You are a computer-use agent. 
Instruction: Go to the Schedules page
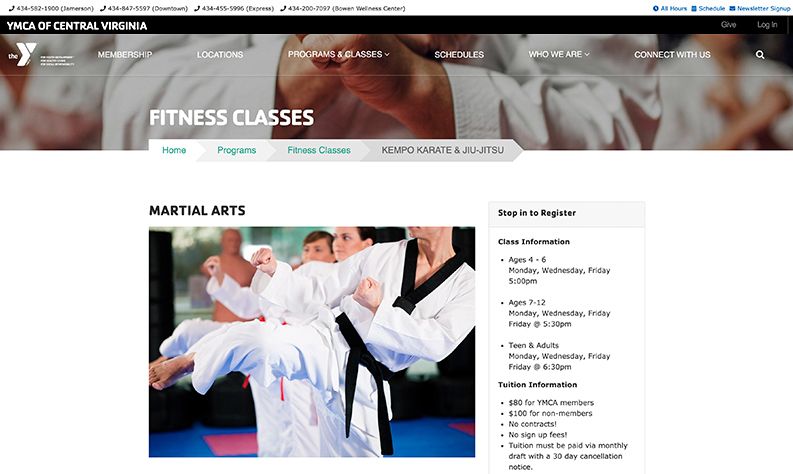click(459, 55)
